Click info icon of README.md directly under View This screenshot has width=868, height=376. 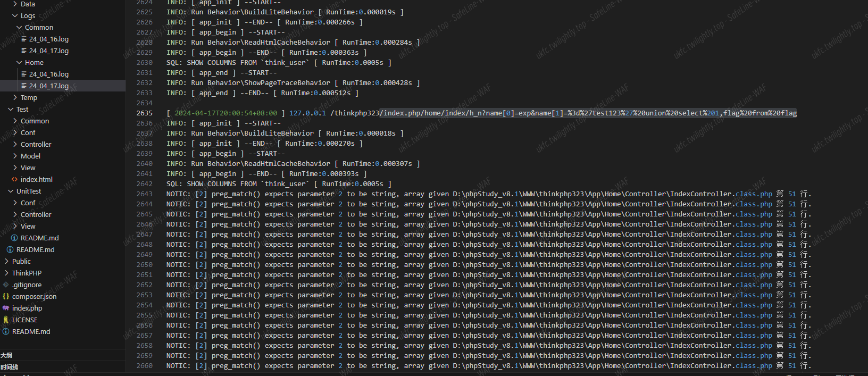pos(14,238)
